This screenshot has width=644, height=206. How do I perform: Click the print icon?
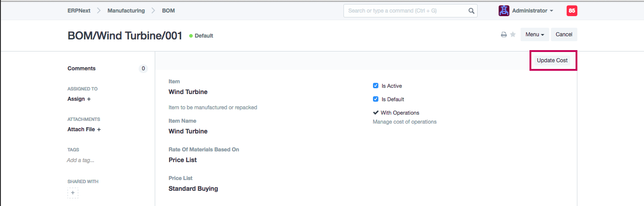tap(504, 34)
